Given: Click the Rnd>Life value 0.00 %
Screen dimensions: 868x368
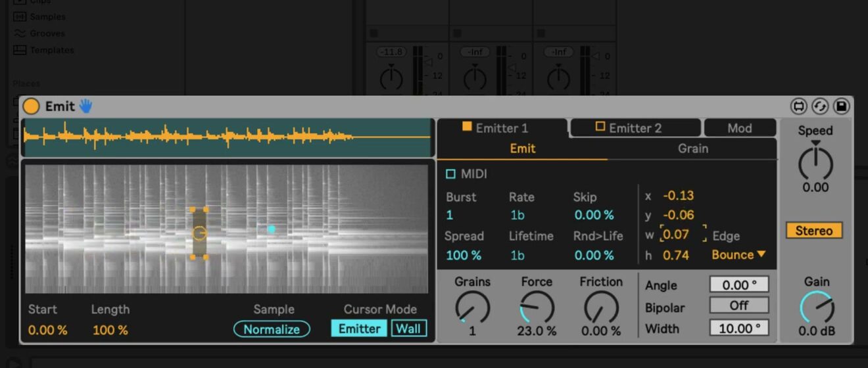Looking at the screenshot, I should pos(594,255).
